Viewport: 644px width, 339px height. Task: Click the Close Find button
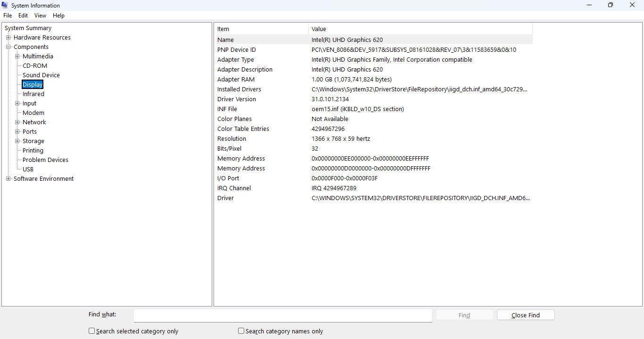(526, 315)
